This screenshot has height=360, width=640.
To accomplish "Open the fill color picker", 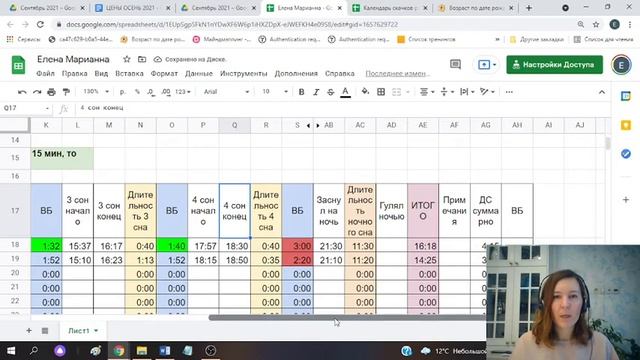I will click(365, 92).
